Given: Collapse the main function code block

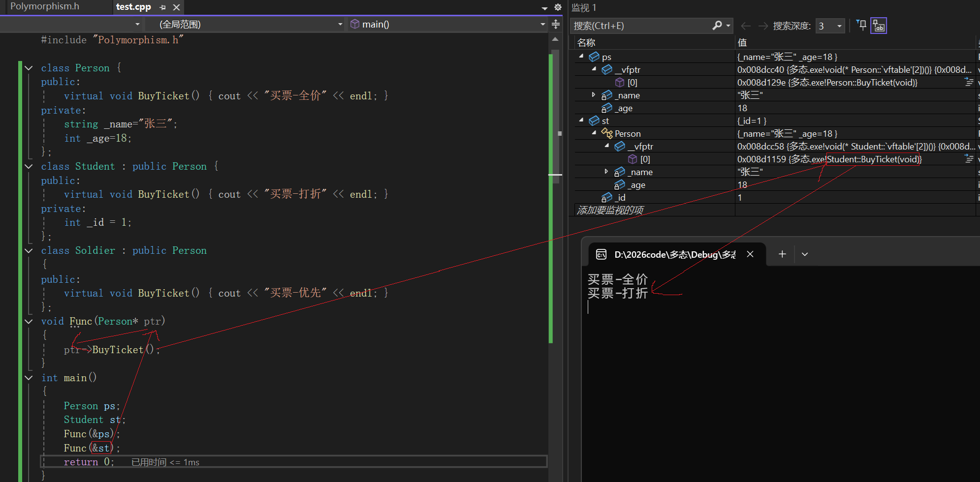Looking at the screenshot, I should point(29,378).
